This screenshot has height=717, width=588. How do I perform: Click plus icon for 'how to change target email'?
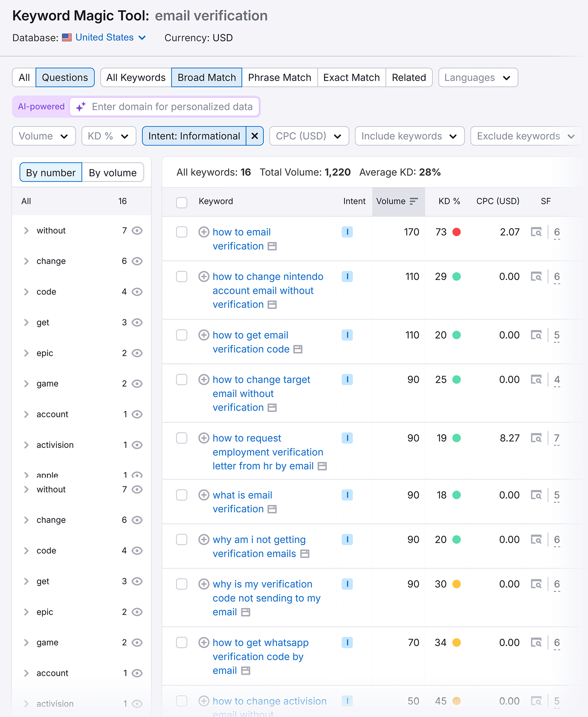pyautogui.click(x=203, y=380)
